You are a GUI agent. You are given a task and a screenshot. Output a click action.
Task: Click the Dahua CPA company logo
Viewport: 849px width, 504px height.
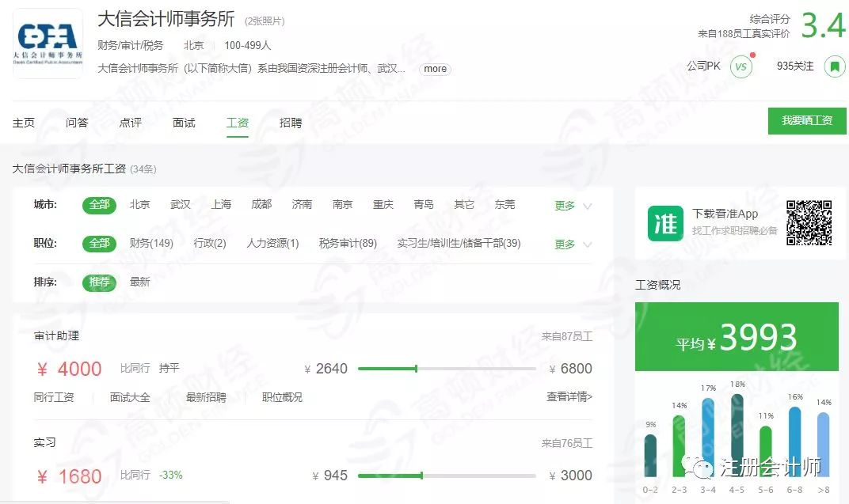point(48,44)
